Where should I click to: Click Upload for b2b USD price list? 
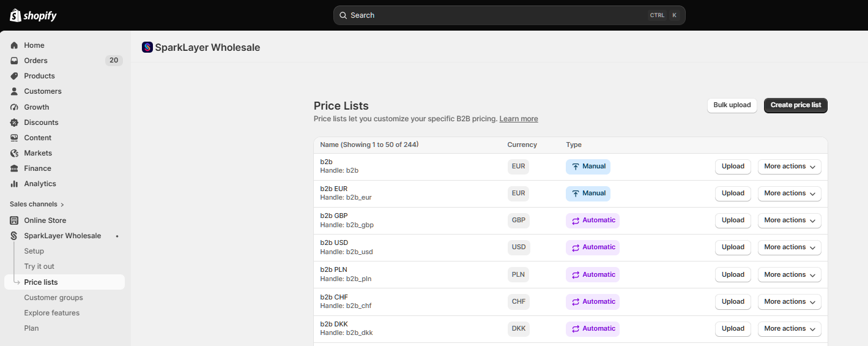pyautogui.click(x=733, y=247)
